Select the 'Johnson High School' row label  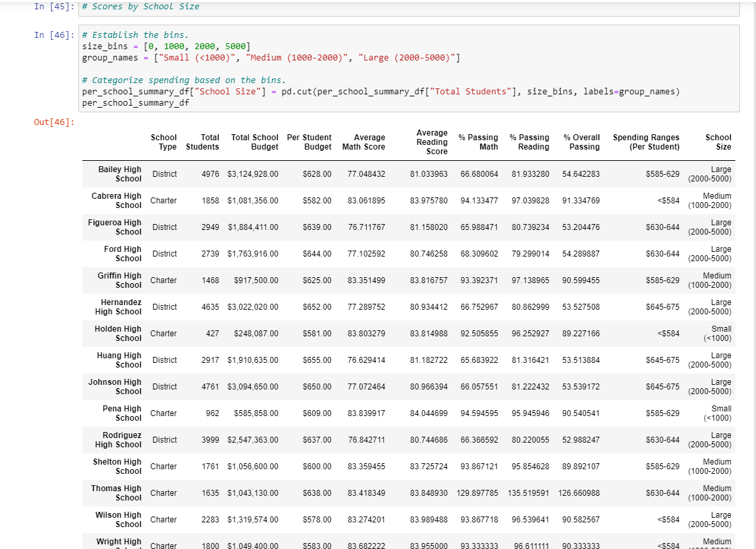click(115, 386)
